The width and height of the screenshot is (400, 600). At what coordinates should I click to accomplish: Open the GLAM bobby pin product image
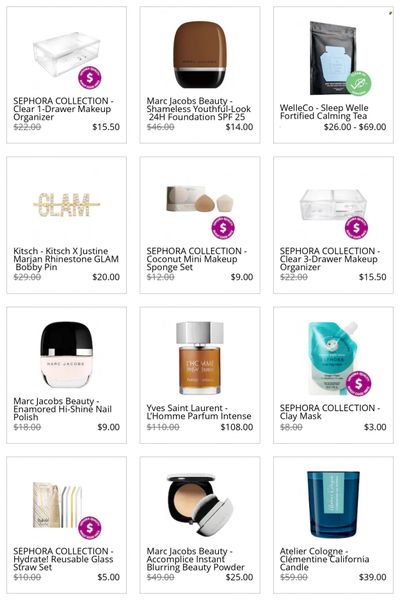pos(66,205)
